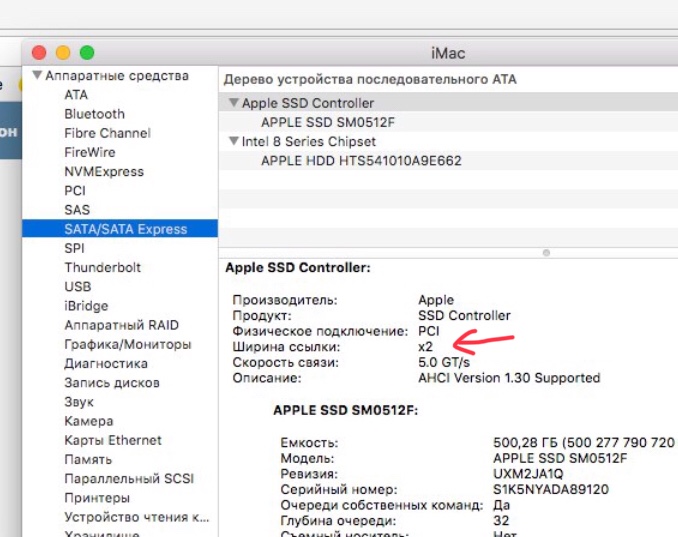Show Память information
The image size is (678, 537).
tap(88, 459)
